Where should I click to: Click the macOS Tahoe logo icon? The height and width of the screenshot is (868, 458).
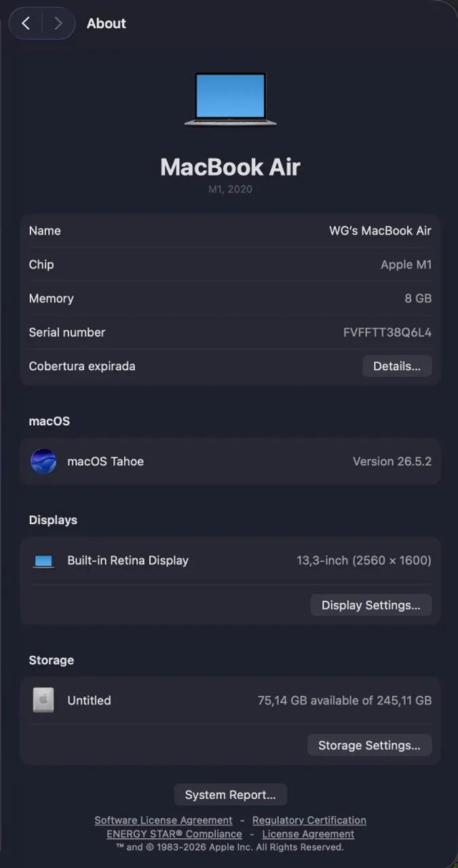(x=43, y=461)
